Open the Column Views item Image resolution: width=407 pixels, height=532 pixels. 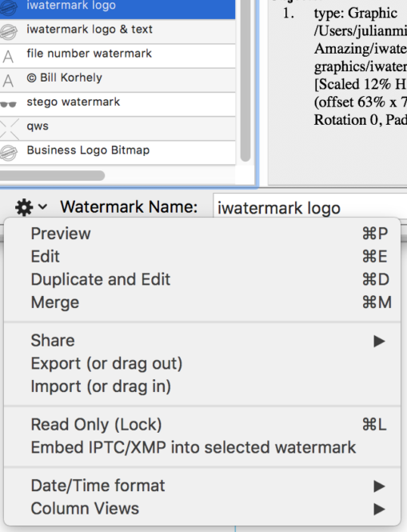coord(202,509)
